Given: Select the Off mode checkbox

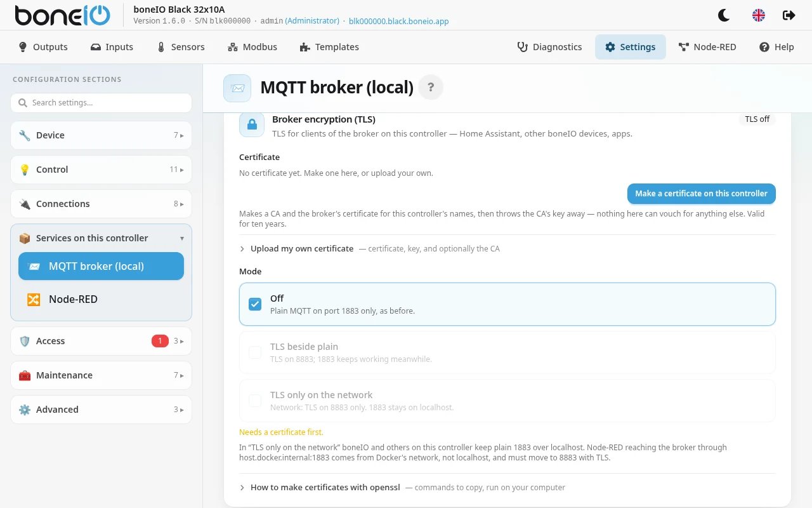Looking at the screenshot, I should click(x=255, y=304).
